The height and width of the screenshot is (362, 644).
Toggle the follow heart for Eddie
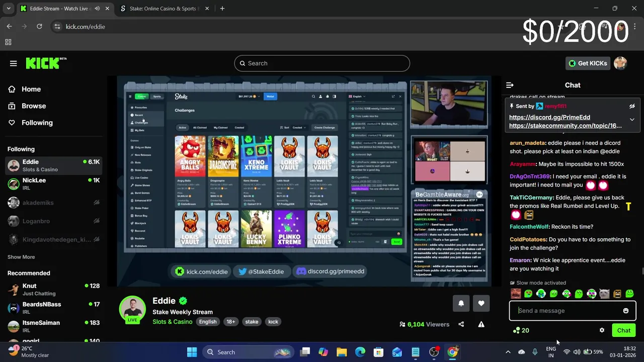point(481,303)
